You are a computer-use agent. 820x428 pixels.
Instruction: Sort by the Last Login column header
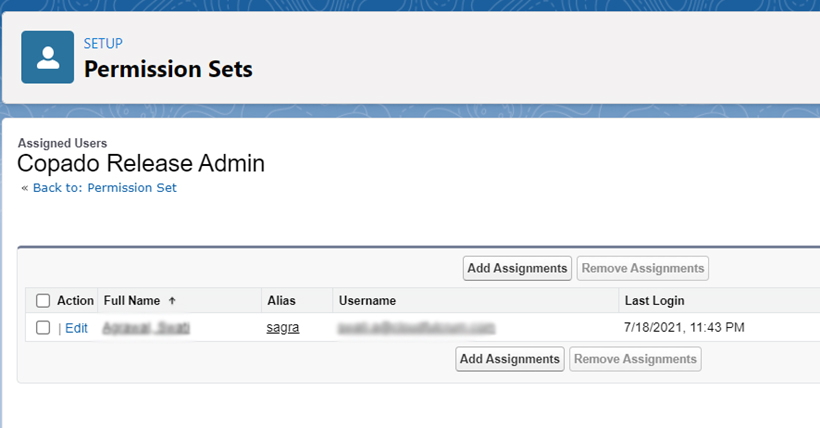pyautogui.click(x=654, y=300)
